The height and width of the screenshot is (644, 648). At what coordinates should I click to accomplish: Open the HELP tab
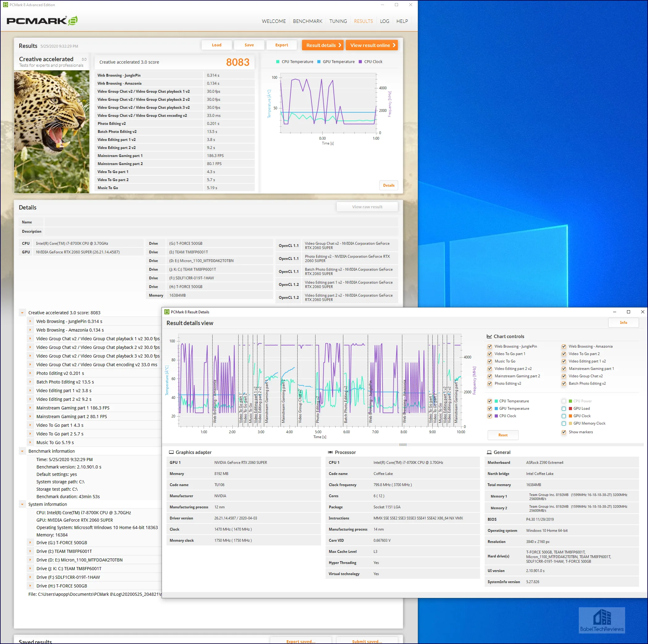pos(402,21)
